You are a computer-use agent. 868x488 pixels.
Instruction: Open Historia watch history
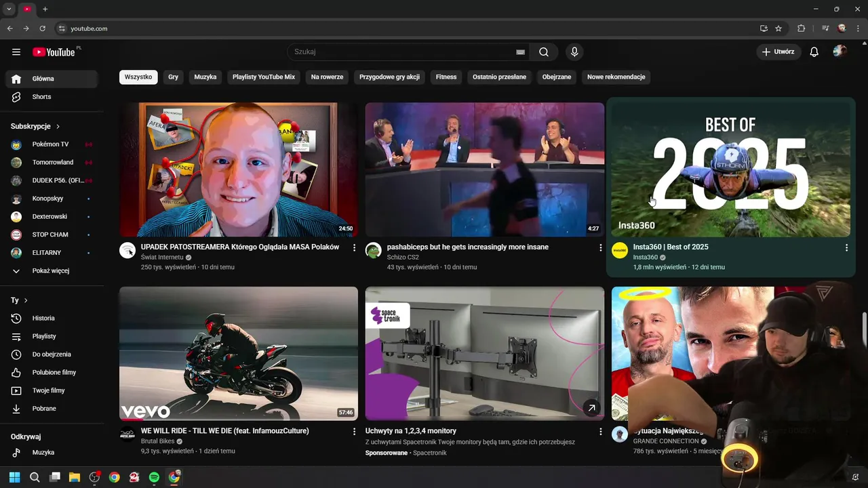click(52, 319)
